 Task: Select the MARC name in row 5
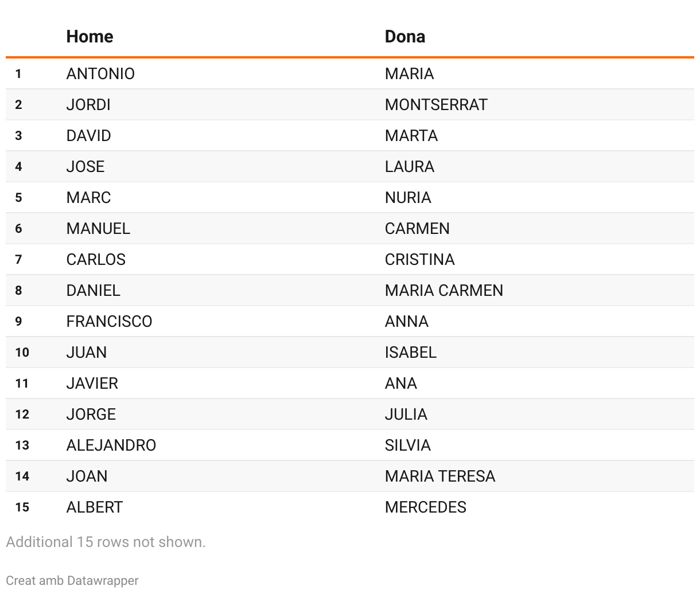tap(88, 198)
